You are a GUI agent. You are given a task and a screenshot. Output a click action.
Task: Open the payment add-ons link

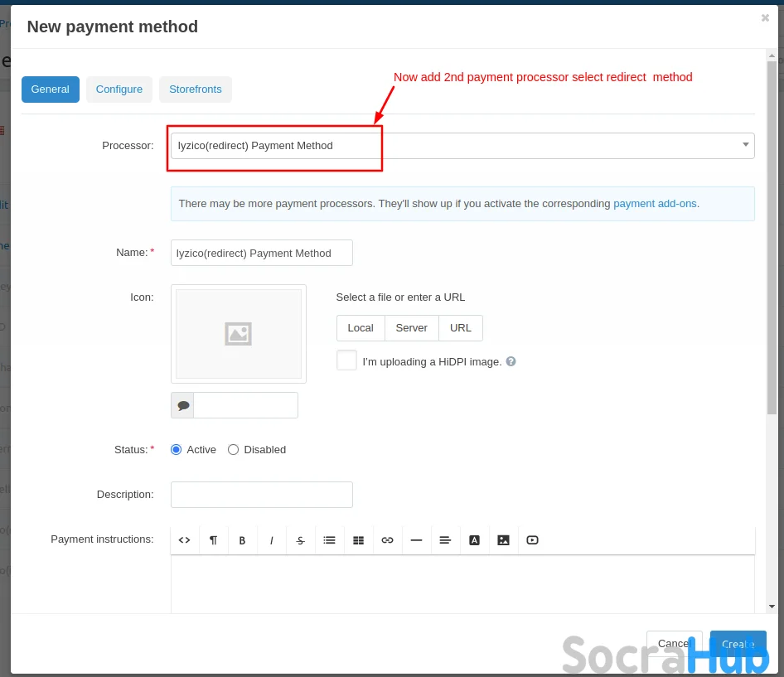(x=655, y=204)
